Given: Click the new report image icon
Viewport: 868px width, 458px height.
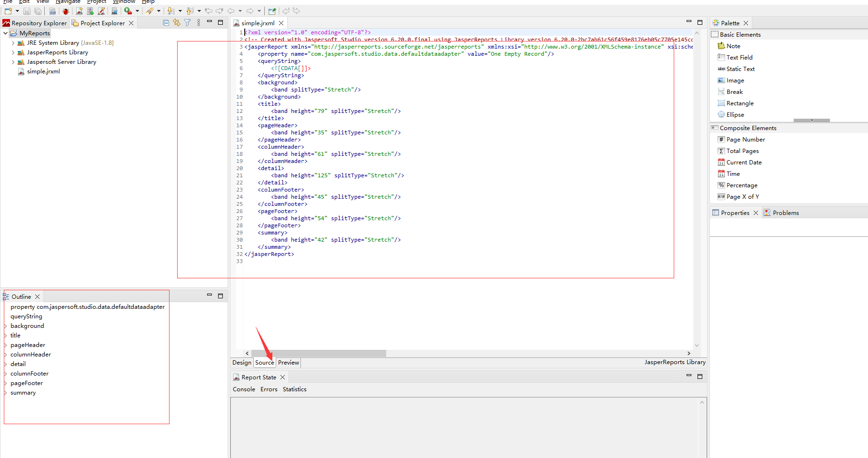Looking at the screenshot, I should coord(80,11).
